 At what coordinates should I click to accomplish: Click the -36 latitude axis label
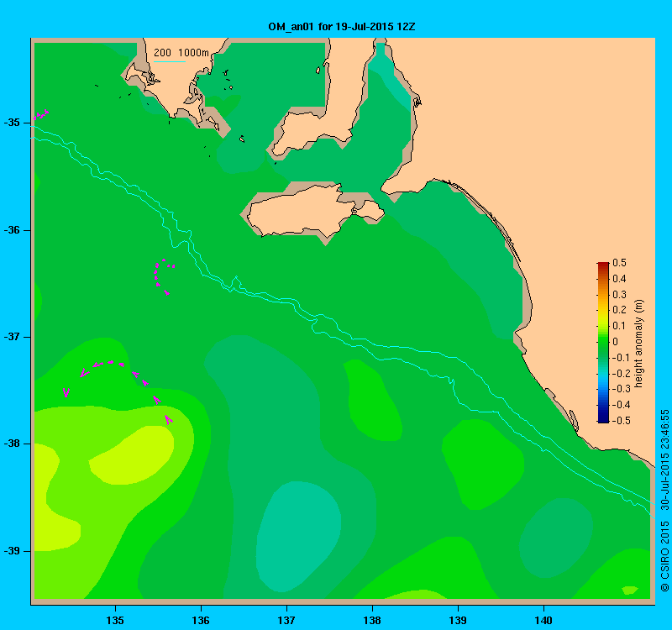tap(12, 230)
